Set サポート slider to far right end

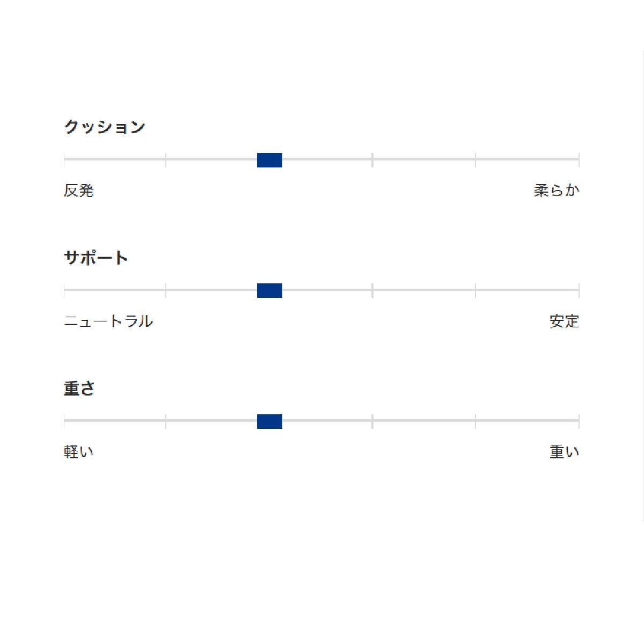pyautogui.click(x=579, y=290)
